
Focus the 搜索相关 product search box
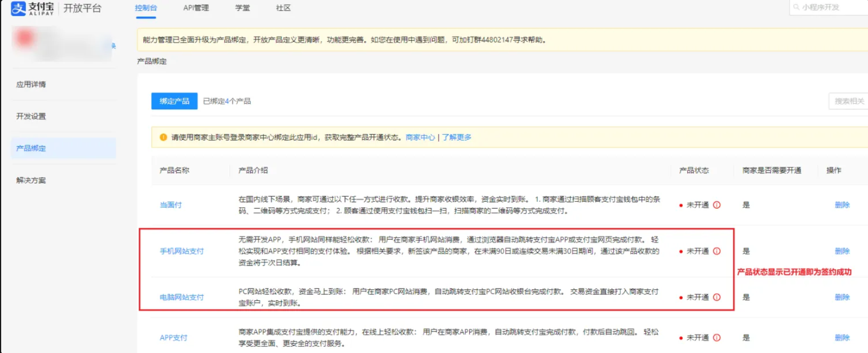(848, 101)
